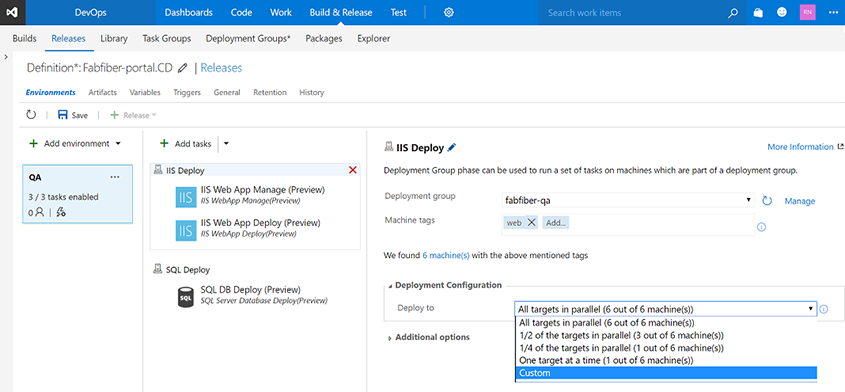Rename IIS Deploy phase with pencil icon

click(x=452, y=147)
